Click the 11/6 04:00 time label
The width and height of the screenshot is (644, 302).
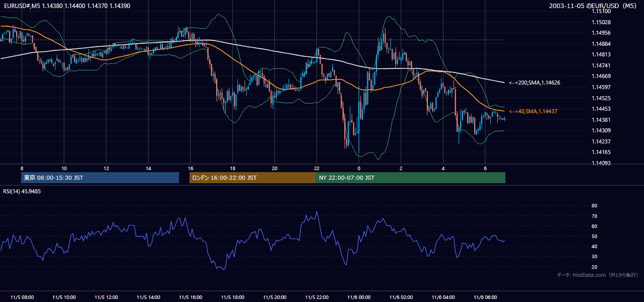coord(443,297)
